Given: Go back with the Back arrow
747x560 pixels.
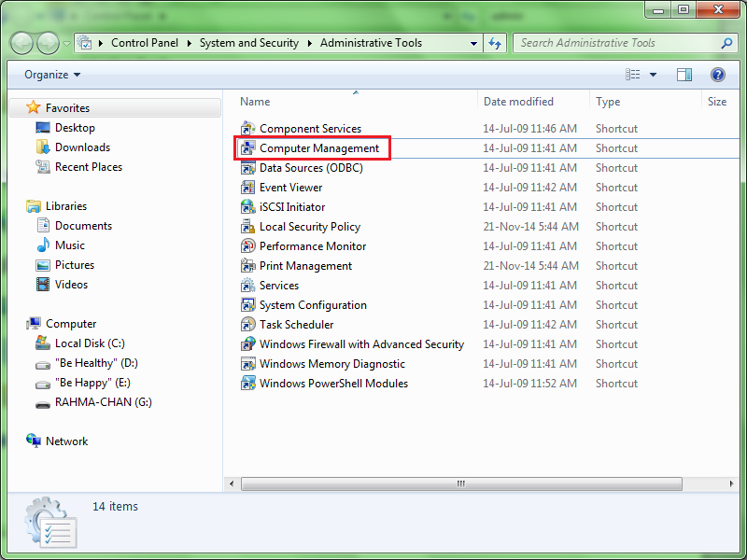Looking at the screenshot, I should coord(21,44).
